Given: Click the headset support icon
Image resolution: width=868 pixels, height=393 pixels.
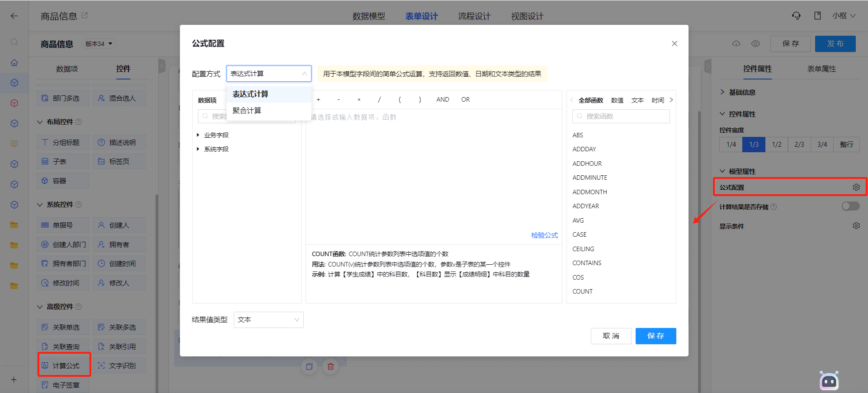Looking at the screenshot, I should (x=796, y=16).
